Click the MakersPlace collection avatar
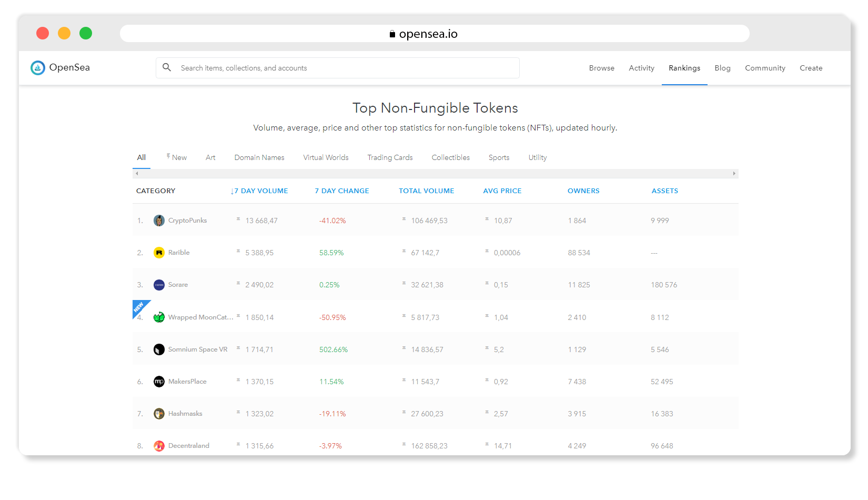 (x=159, y=382)
